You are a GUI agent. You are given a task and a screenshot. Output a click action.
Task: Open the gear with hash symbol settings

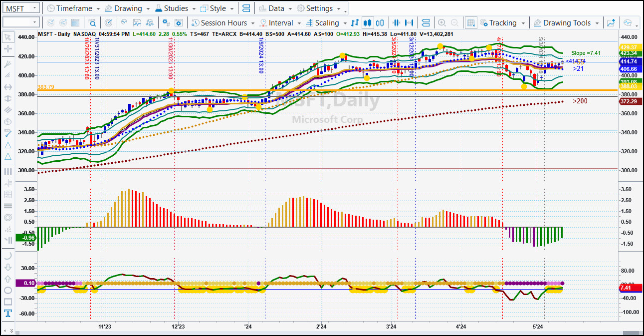166,23
